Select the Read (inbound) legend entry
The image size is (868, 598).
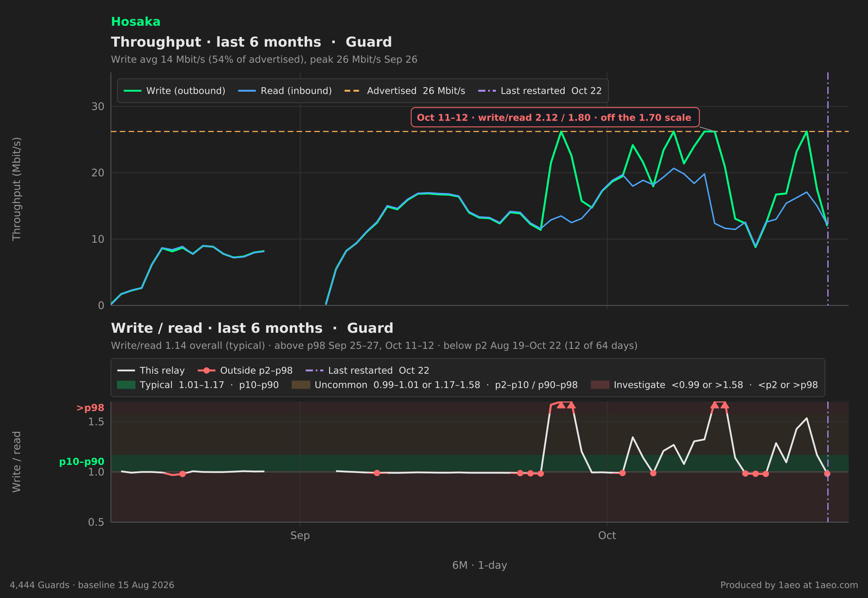pos(285,91)
